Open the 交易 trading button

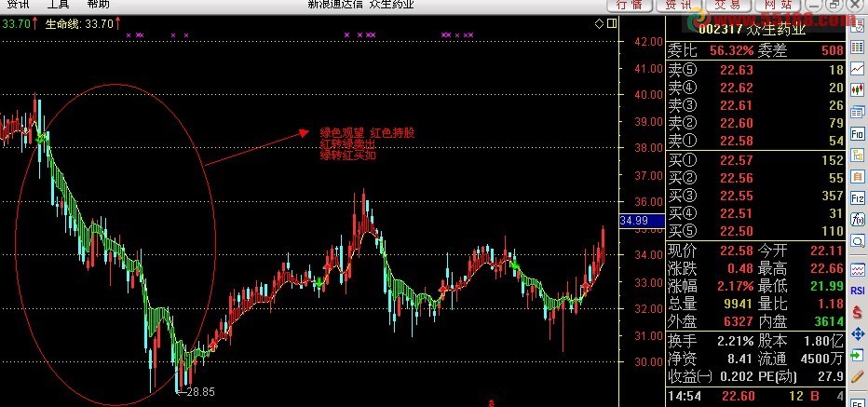click(x=726, y=5)
